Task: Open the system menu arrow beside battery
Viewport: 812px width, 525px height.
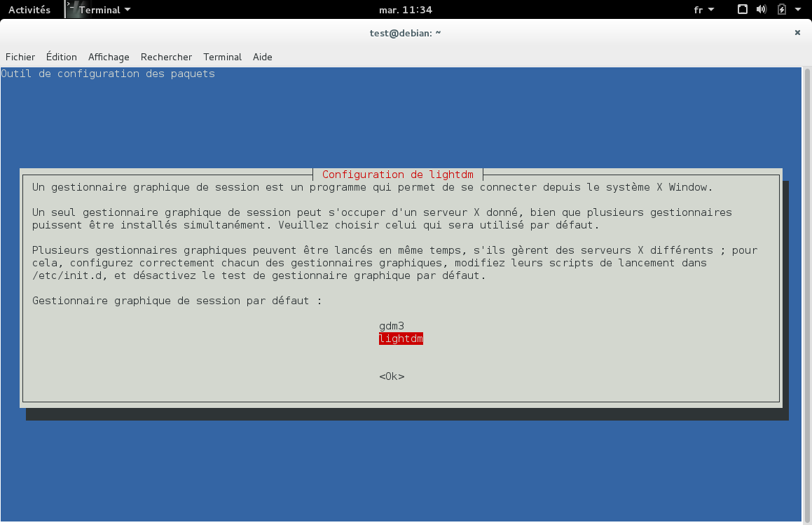Action: [797, 9]
